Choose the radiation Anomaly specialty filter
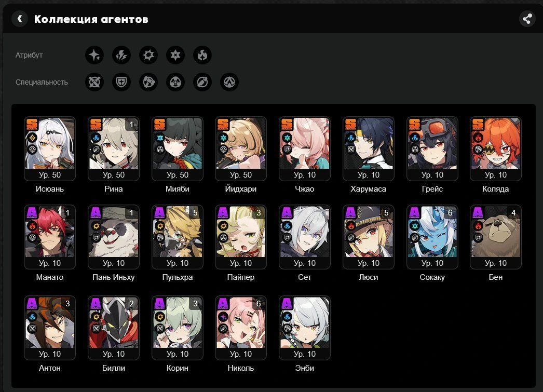 click(175, 82)
